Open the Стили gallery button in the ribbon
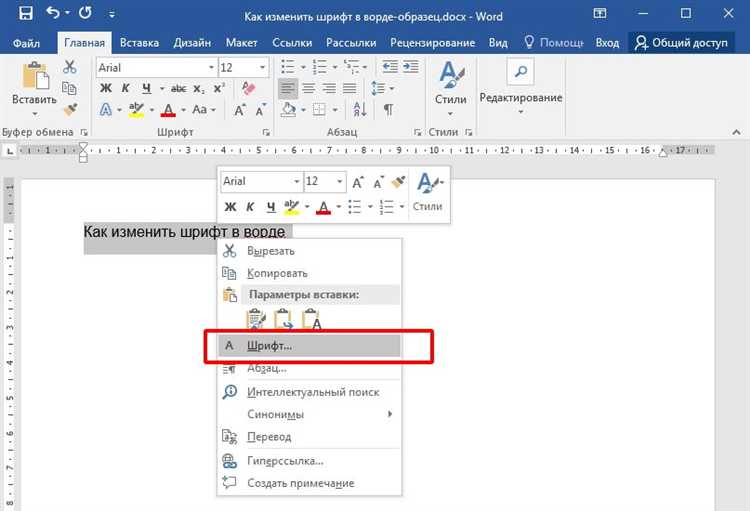Viewport: 750px width, 511px height. pos(451,89)
